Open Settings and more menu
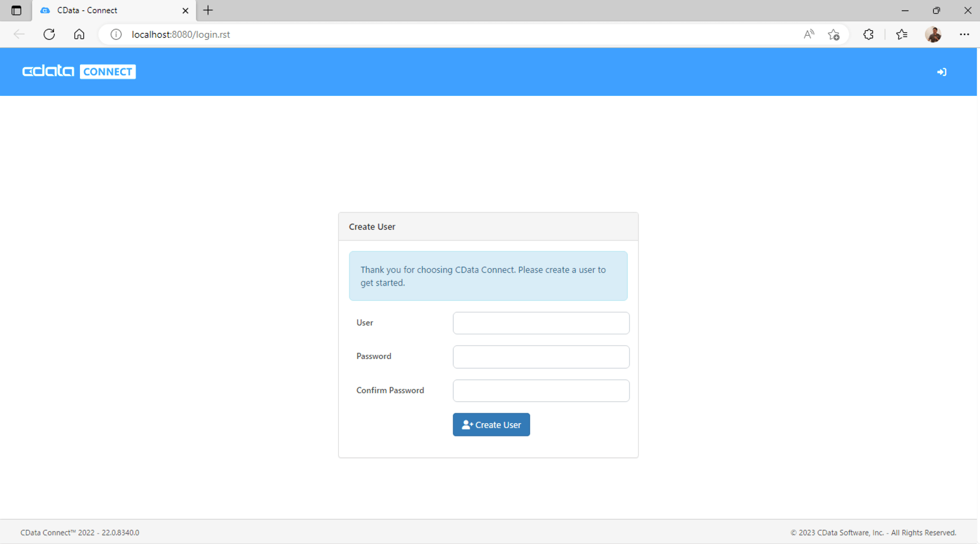Image resolution: width=980 pixels, height=544 pixels. (x=964, y=34)
